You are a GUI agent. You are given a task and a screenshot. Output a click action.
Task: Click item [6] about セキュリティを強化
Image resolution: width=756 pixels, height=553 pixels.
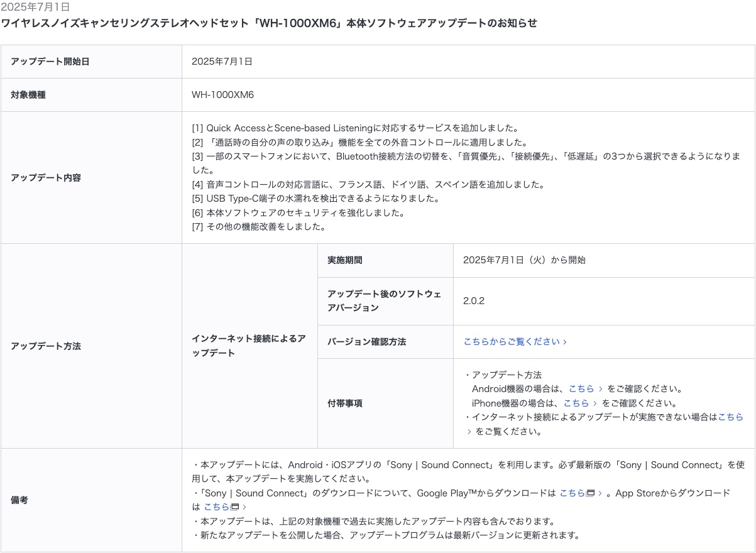point(299,213)
